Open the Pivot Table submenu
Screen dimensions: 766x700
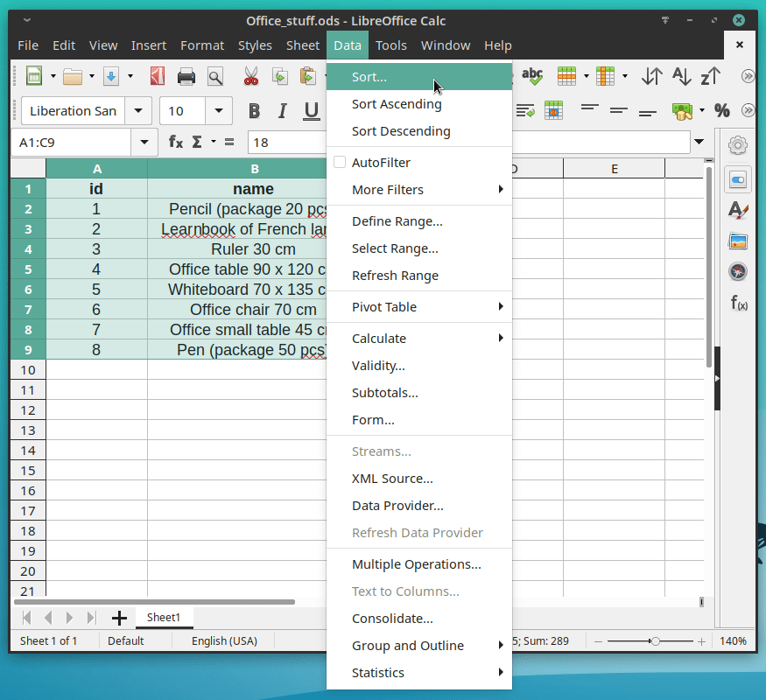click(x=419, y=307)
